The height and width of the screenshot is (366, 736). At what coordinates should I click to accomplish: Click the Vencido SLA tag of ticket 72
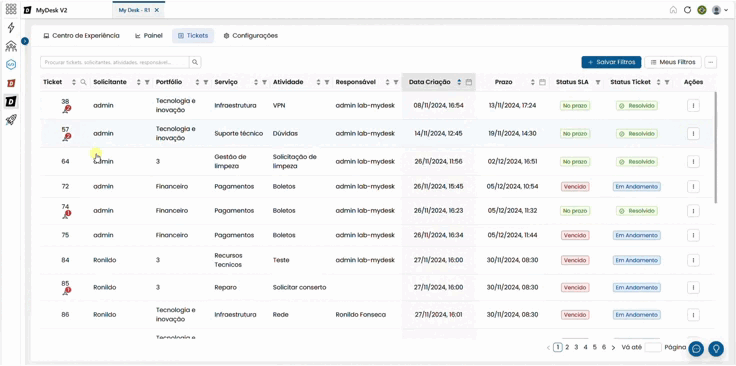coord(575,186)
